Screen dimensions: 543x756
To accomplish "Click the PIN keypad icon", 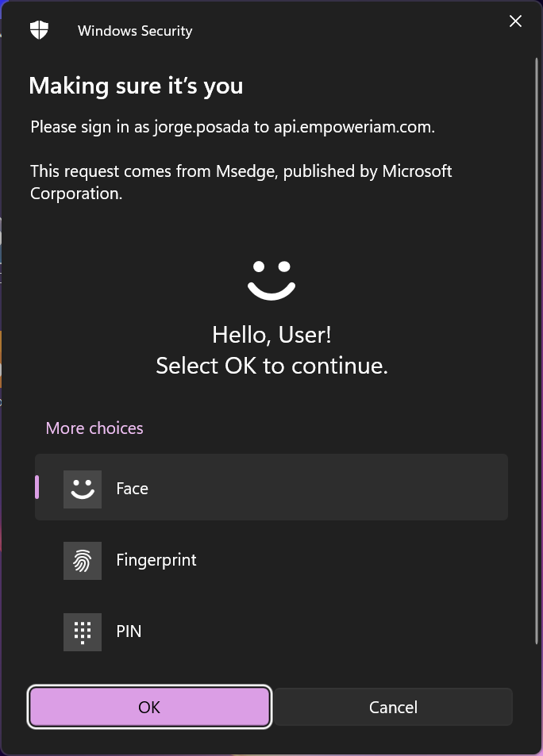I will [x=83, y=632].
